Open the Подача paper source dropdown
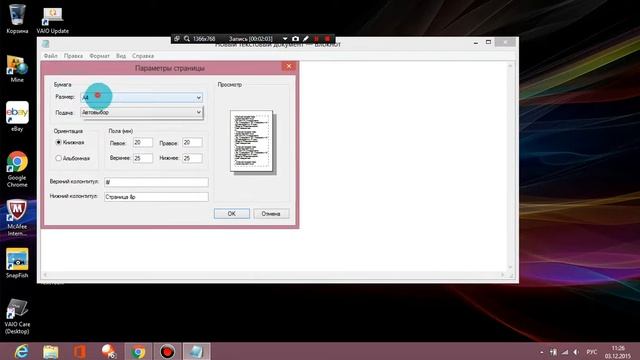This screenshot has width=640, height=360. [x=142, y=112]
